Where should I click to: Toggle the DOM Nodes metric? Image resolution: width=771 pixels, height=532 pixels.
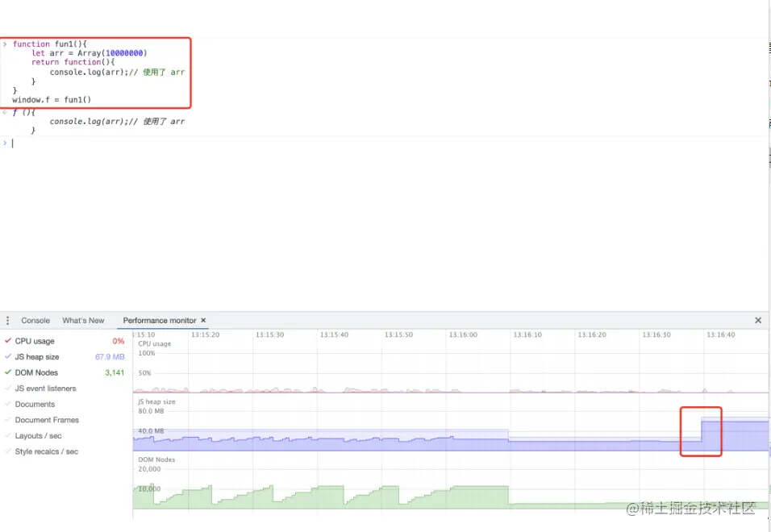[31, 372]
